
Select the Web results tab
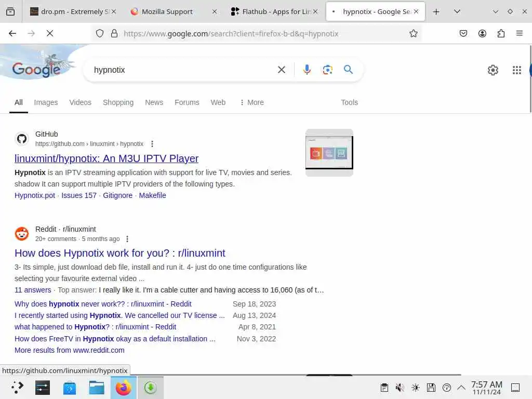(x=218, y=102)
